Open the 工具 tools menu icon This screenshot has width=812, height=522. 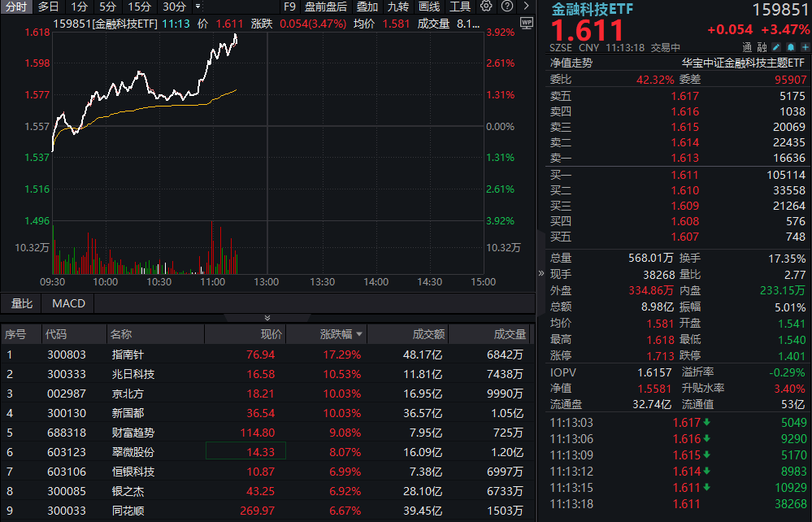click(460, 7)
